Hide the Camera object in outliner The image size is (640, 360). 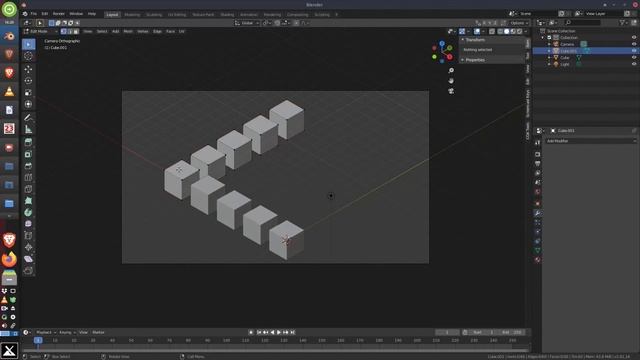pos(634,44)
